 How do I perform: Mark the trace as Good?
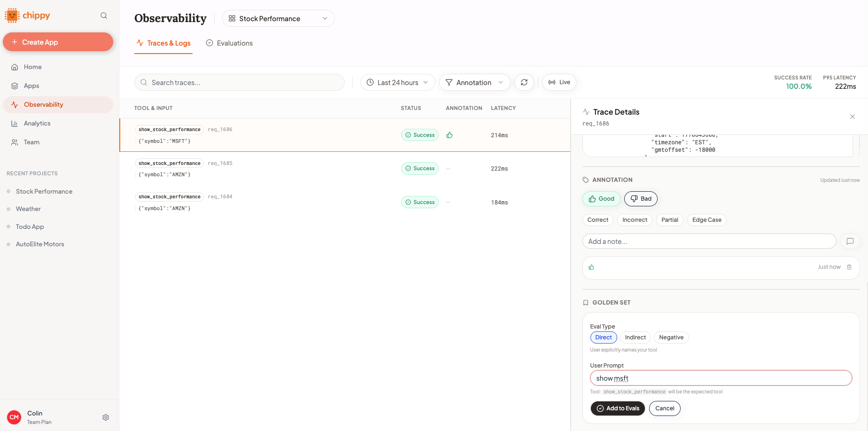pos(602,199)
